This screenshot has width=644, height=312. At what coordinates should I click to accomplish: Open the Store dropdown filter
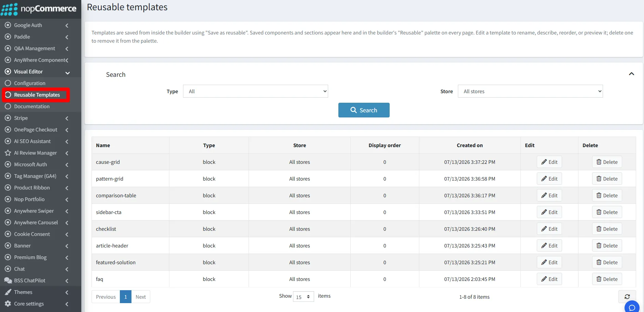pos(530,91)
